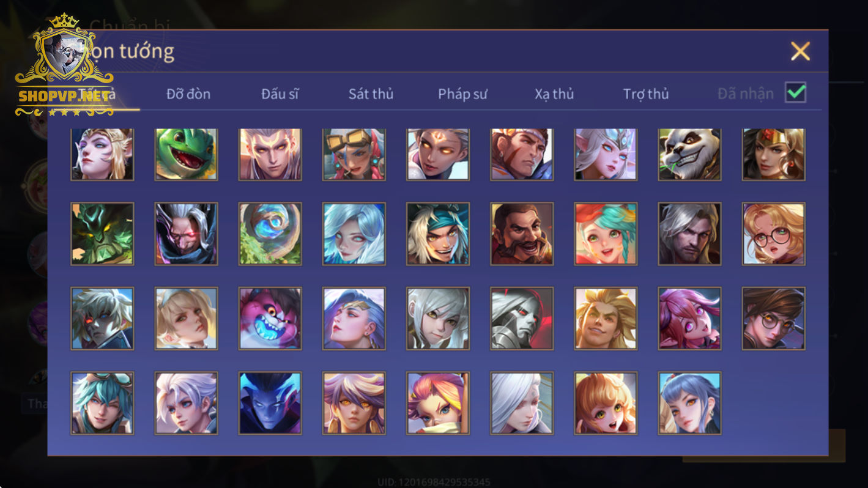Choose the panda hero chewing bamboo
Screen dimensions: 868x488
[689, 154]
